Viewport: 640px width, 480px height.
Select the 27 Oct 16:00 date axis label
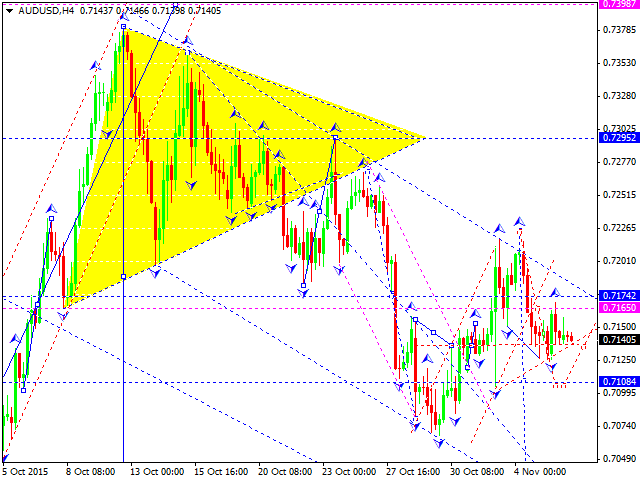413,472
